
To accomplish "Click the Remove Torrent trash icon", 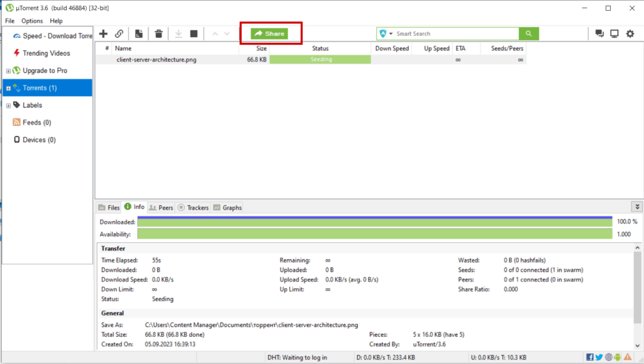I will [x=159, y=33].
